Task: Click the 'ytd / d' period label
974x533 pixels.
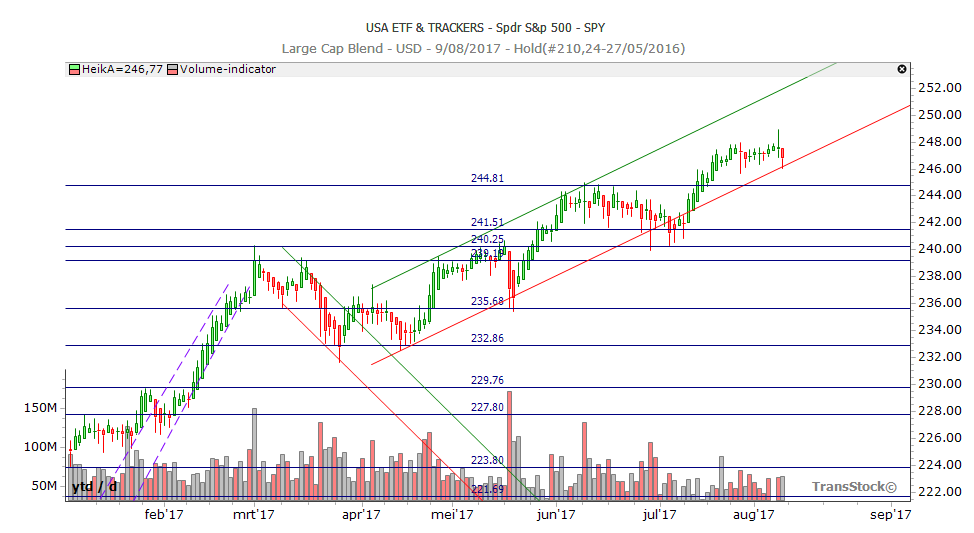Action: click(x=94, y=486)
